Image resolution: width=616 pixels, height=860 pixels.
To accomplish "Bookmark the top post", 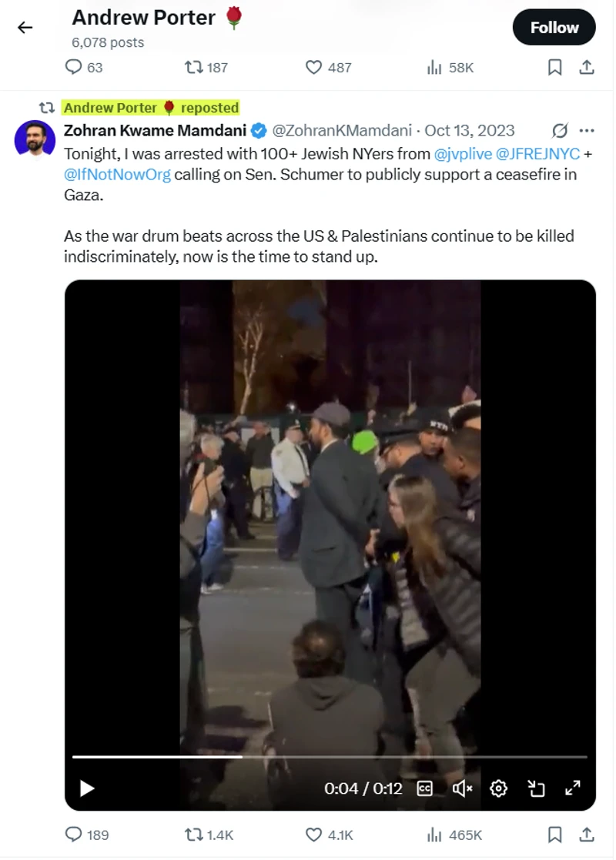I will point(554,68).
